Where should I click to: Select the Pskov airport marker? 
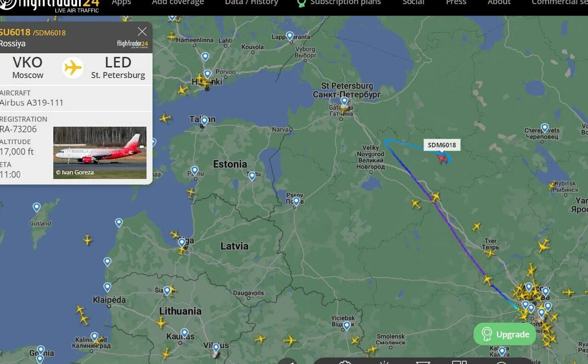[x=296, y=201]
